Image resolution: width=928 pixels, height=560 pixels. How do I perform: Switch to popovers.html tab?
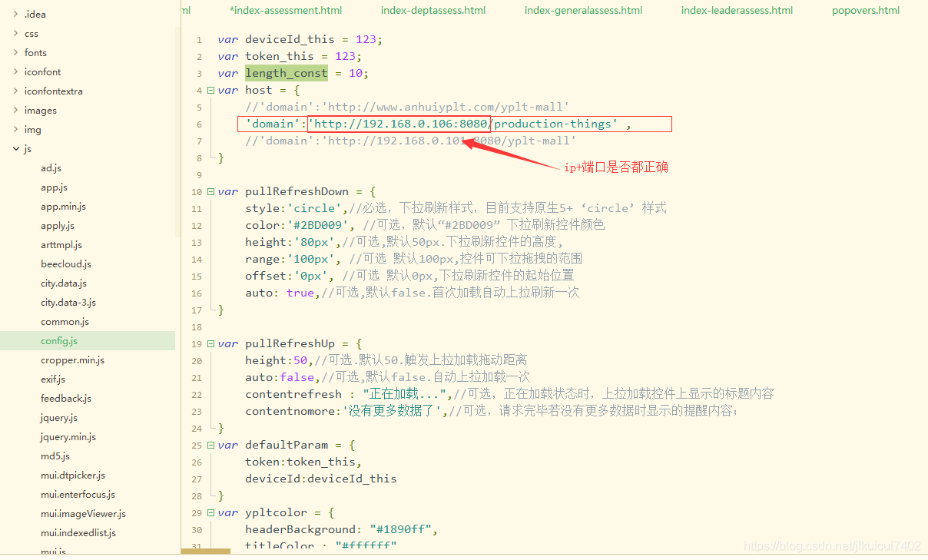coord(866,11)
